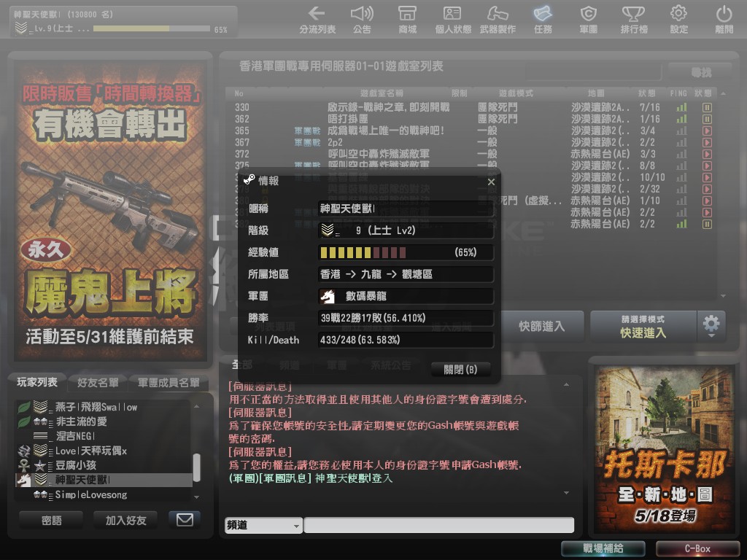The width and height of the screenshot is (747, 560).
Task: Click the 快篩進入 button
Action: tap(541, 326)
